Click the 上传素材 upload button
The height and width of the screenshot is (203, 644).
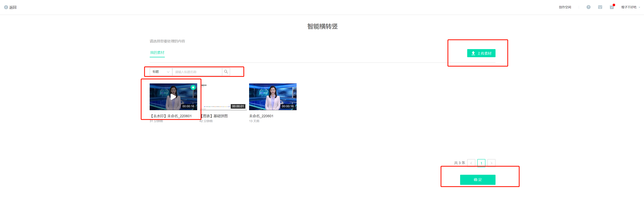pos(481,53)
